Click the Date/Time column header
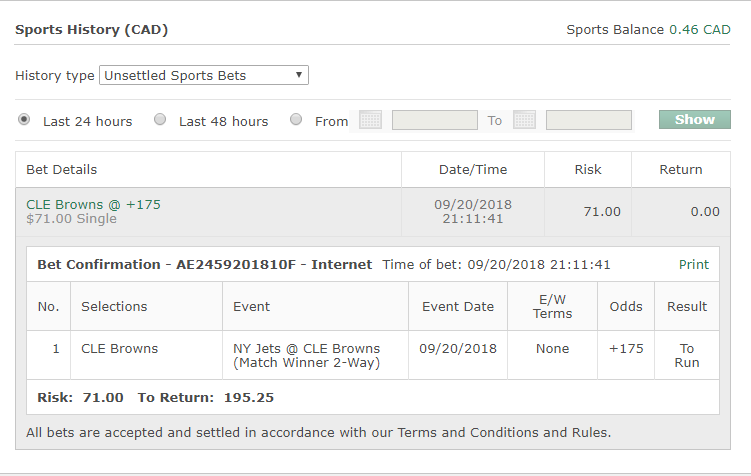 click(472, 170)
